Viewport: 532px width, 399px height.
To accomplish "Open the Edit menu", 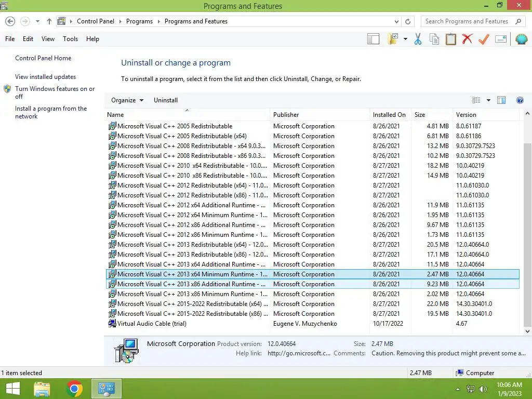I will point(28,39).
